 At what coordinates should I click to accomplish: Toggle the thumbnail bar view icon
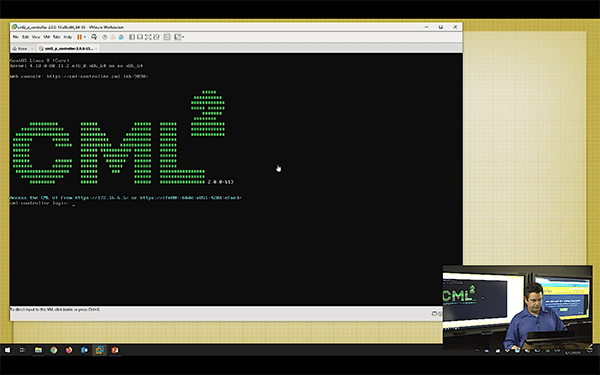[x=140, y=37]
